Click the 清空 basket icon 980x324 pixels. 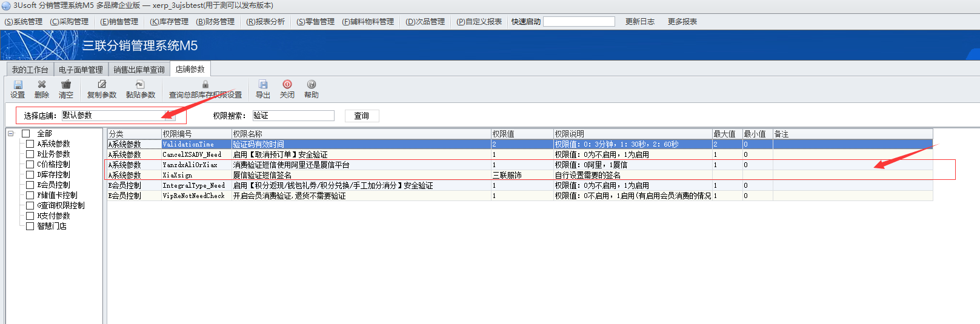click(66, 84)
